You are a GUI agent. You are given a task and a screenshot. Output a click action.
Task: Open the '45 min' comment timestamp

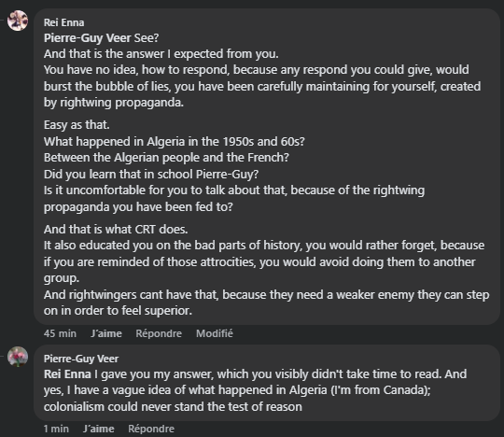[x=60, y=333]
